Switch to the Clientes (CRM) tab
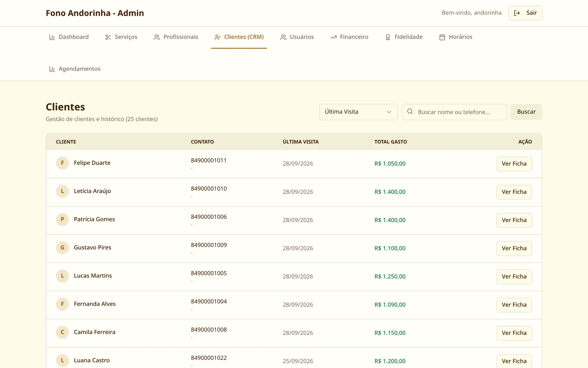The height and width of the screenshot is (368, 588). point(239,37)
